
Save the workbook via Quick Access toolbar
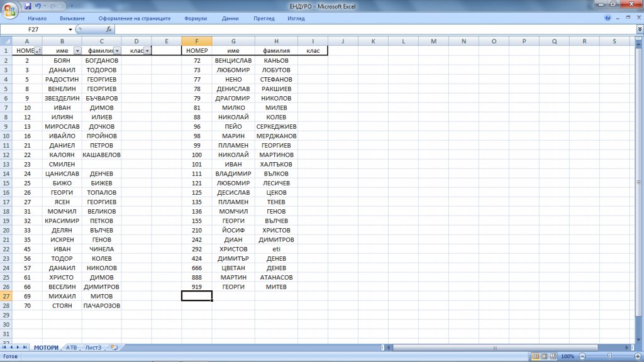(x=28, y=6)
